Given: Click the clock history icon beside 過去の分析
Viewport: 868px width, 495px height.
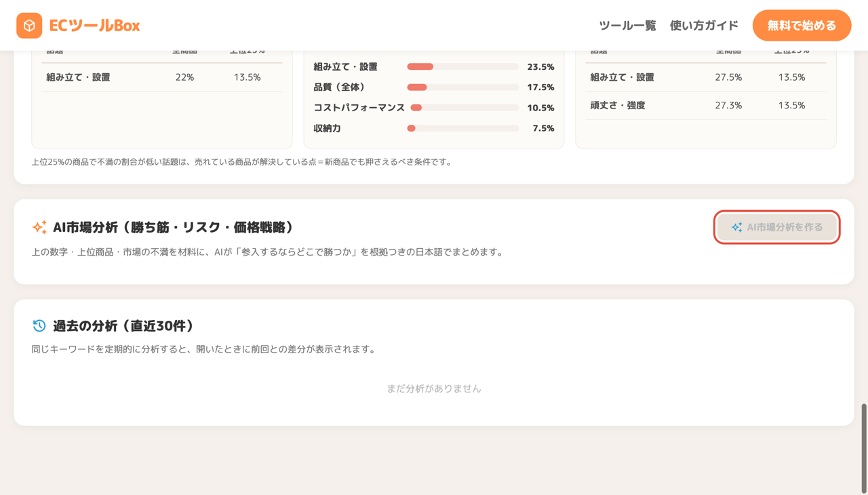Looking at the screenshot, I should (39, 325).
